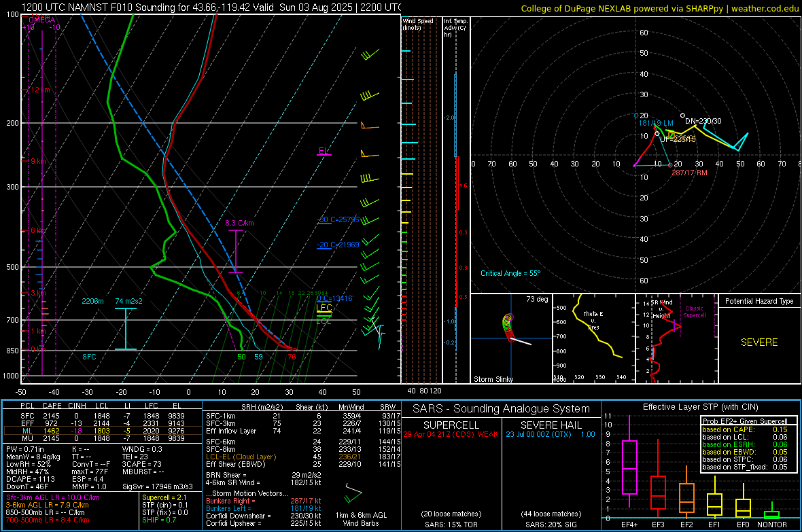Click the SigSvr = 17946 m3/s3 value
802x532 pixels.
158,486
